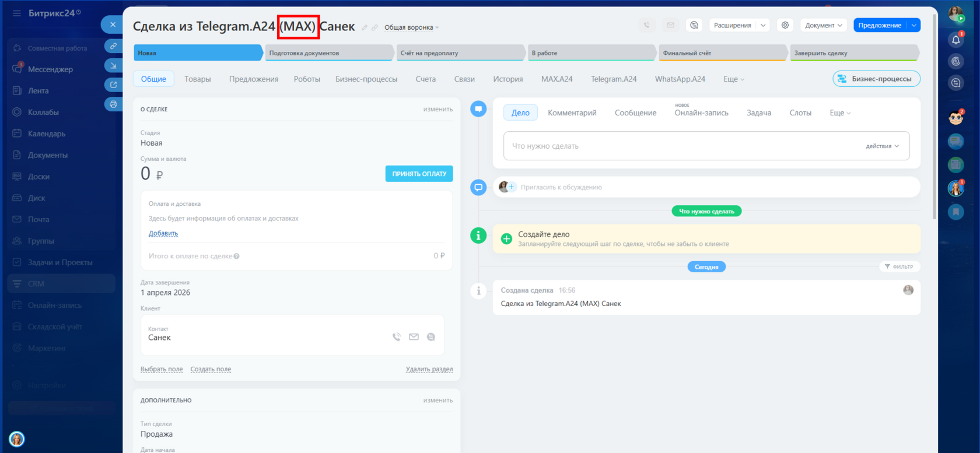Click Добавить link under Оплата и доставка
This screenshot has height=453, width=980.
click(163, 233)
